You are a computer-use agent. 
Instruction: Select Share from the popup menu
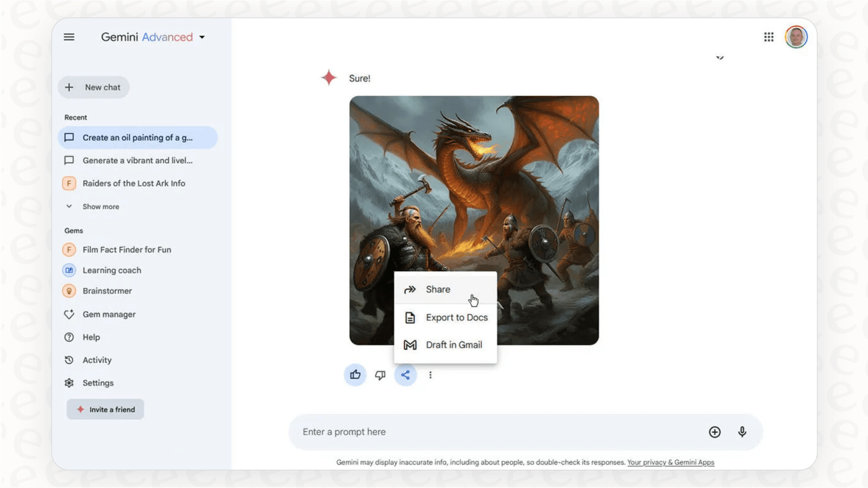(x=438, y=290)
